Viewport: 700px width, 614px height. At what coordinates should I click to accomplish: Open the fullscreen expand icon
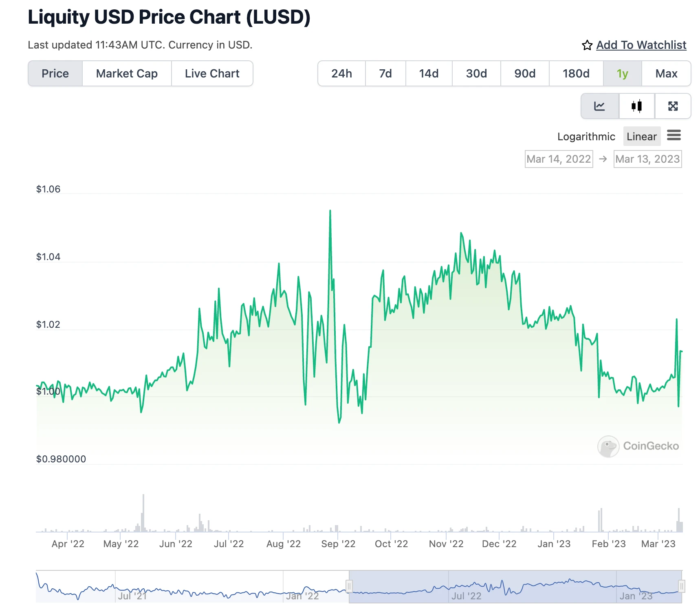click(x=673, y=106)
